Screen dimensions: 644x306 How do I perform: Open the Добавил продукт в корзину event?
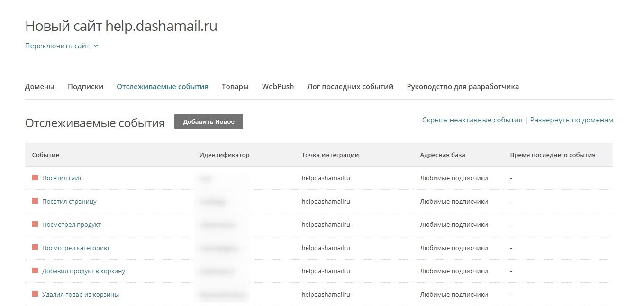point(83,271)
